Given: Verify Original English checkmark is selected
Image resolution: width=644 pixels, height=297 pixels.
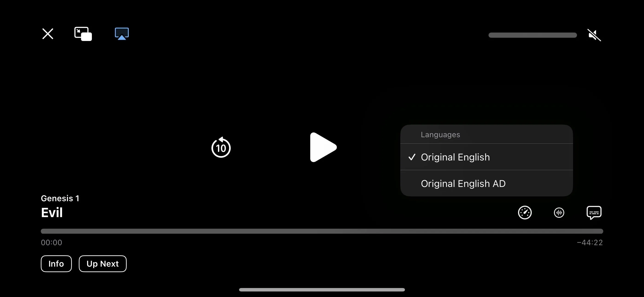Looking at the screenshot, I should coord(412,157).
